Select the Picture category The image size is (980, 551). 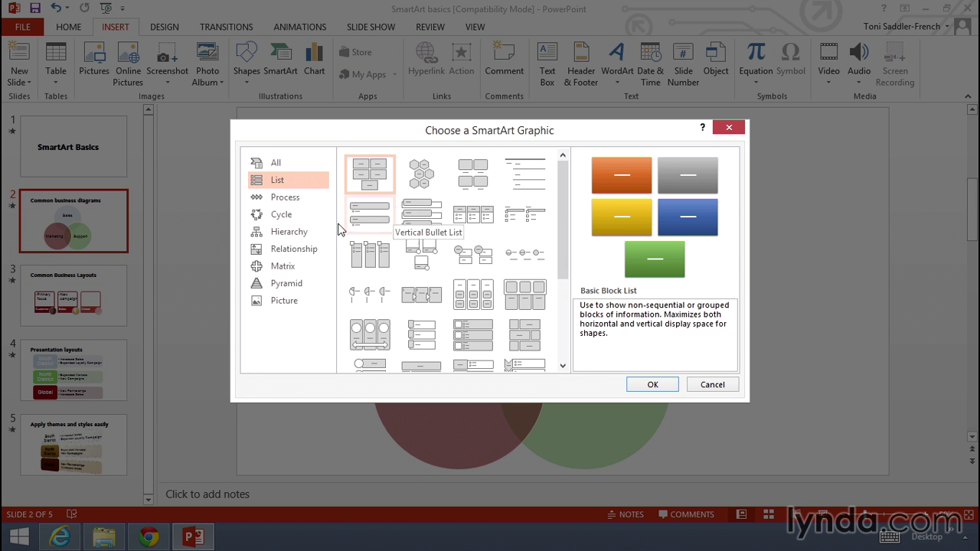pos(289,300)
